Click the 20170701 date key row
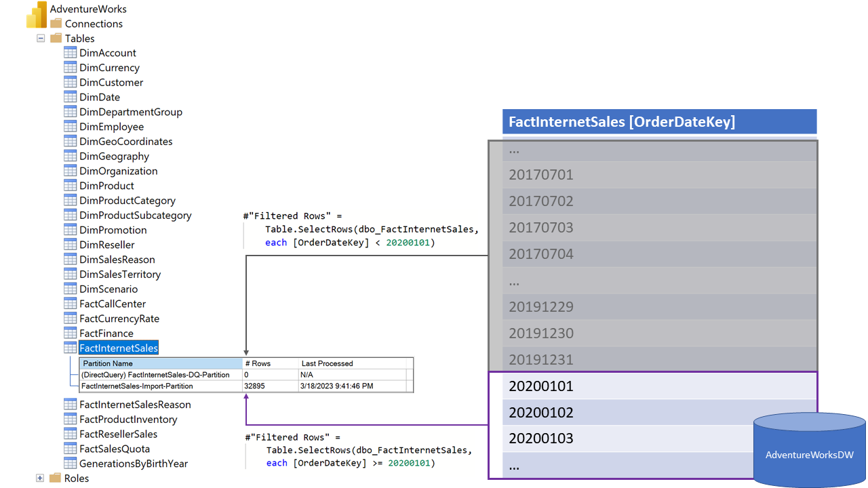The image size is (868, 488). tap(659, 175)
